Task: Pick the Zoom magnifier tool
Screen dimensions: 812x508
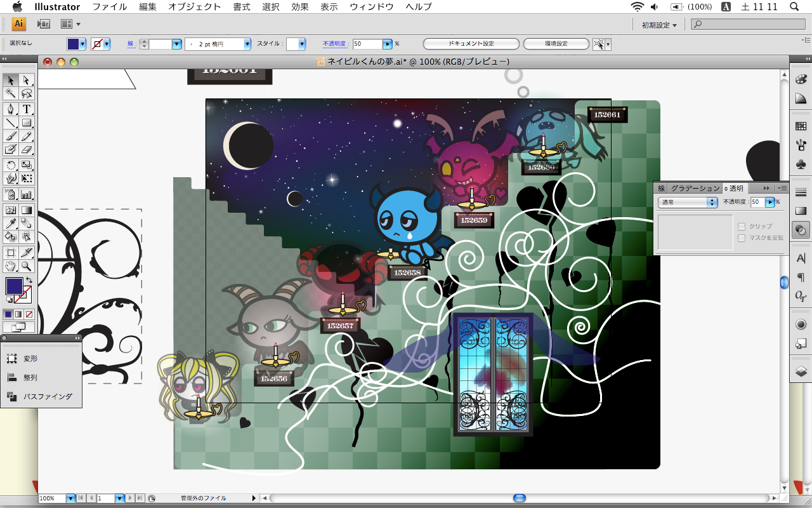Action: 26,266
